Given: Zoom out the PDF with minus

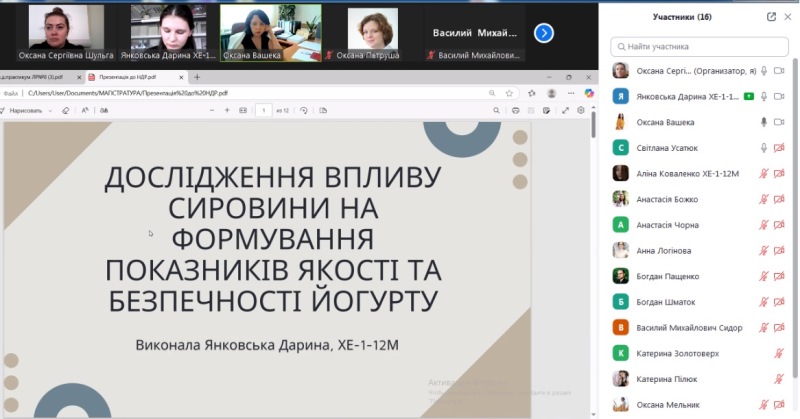Looking at the screenshot, I should pyautogui.click(x=211, y=110).
